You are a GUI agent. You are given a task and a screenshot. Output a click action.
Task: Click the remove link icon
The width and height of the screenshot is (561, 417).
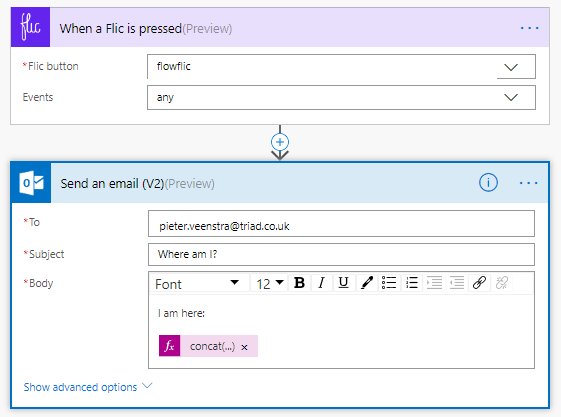502,283
